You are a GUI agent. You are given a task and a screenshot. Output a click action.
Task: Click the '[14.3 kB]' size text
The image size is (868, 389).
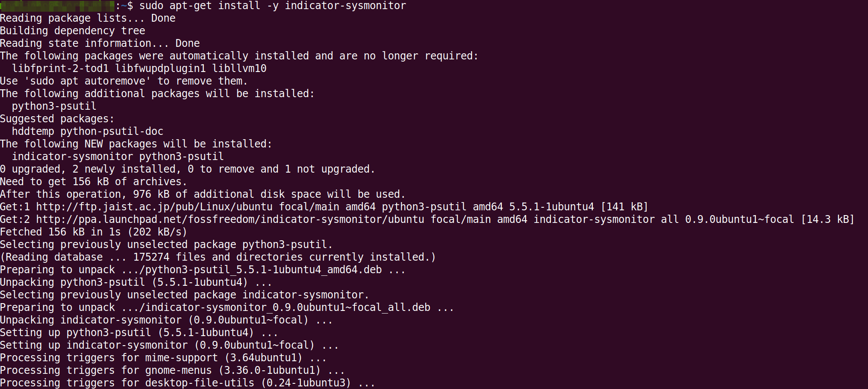coord(828,219)
